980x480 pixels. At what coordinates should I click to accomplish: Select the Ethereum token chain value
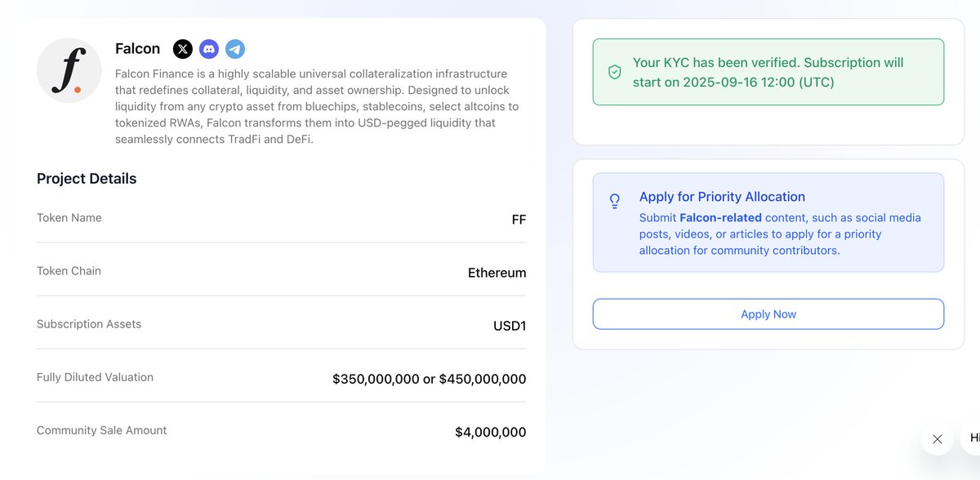pyautogui.click(x=497, y=273)
